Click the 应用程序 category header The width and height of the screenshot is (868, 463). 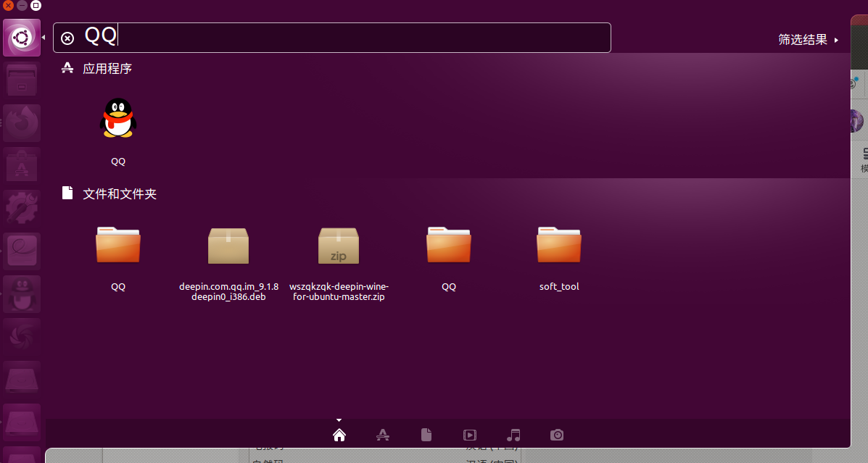[x=107, y=69]
